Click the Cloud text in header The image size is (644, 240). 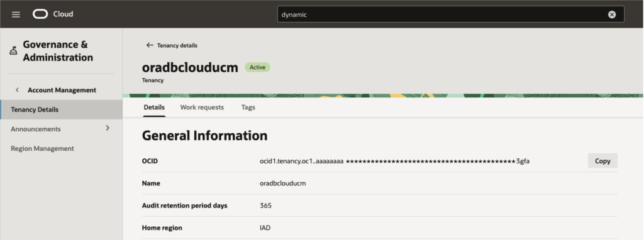(x=63, y=14)
